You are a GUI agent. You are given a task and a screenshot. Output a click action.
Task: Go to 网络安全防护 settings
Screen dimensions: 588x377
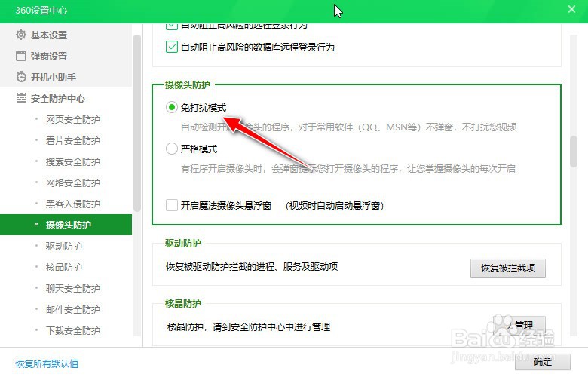(x=73, y=182)
